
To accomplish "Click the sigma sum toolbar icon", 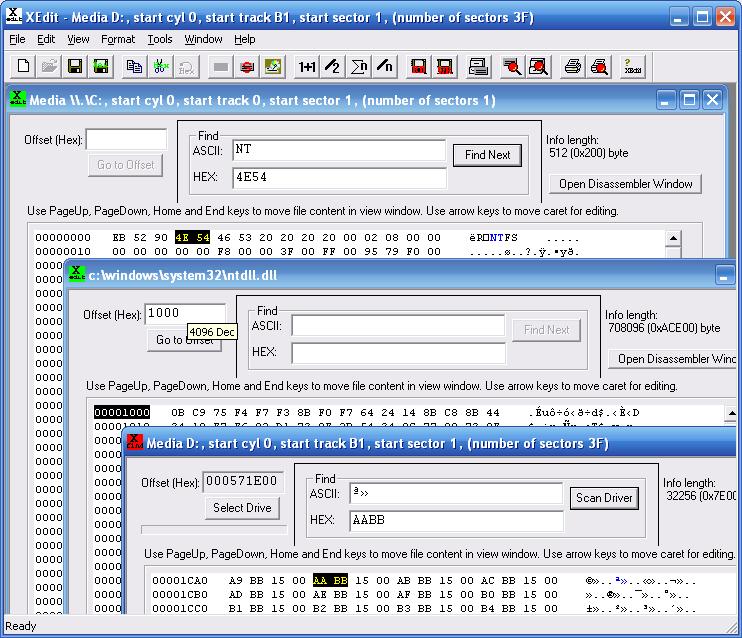I will click(x=359, y=67).
